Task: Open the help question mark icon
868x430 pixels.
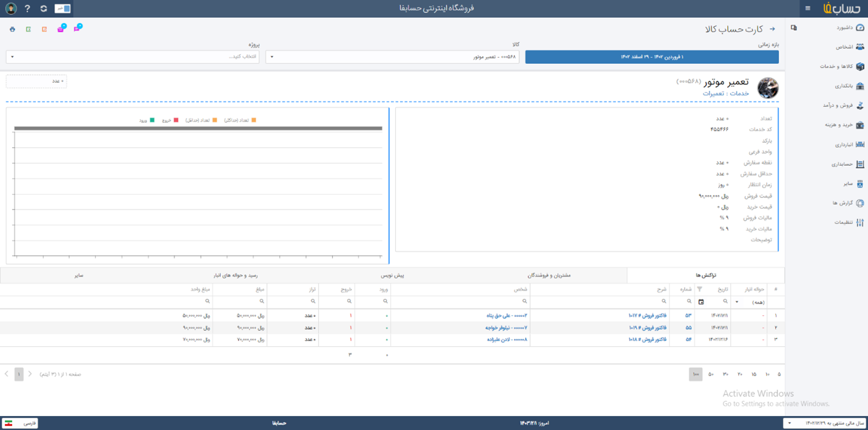Action: (x=27, y=9)
